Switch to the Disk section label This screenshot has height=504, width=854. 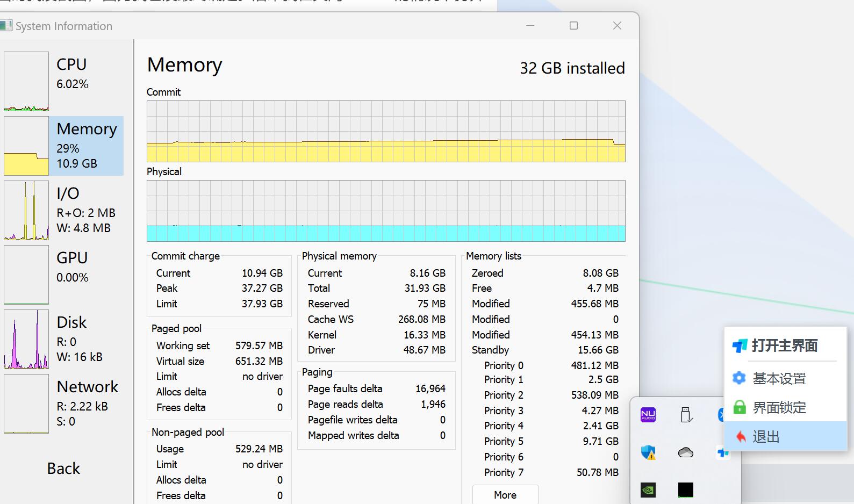click(71, 322)
